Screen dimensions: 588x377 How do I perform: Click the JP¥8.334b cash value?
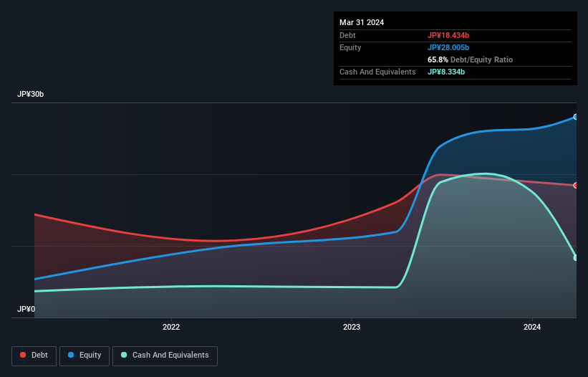click(446, 72)
